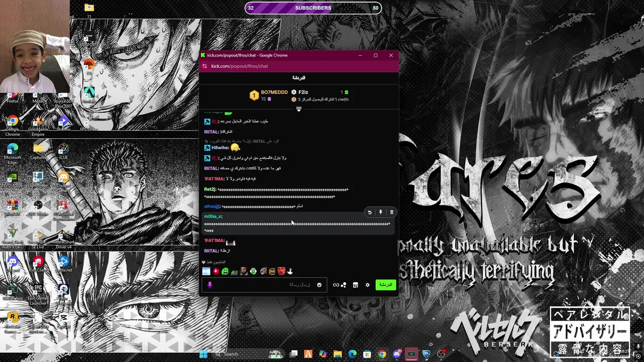644x362 pixels.
Task: Open Lightscreen desktop shortcut
Action: (38, 179)
